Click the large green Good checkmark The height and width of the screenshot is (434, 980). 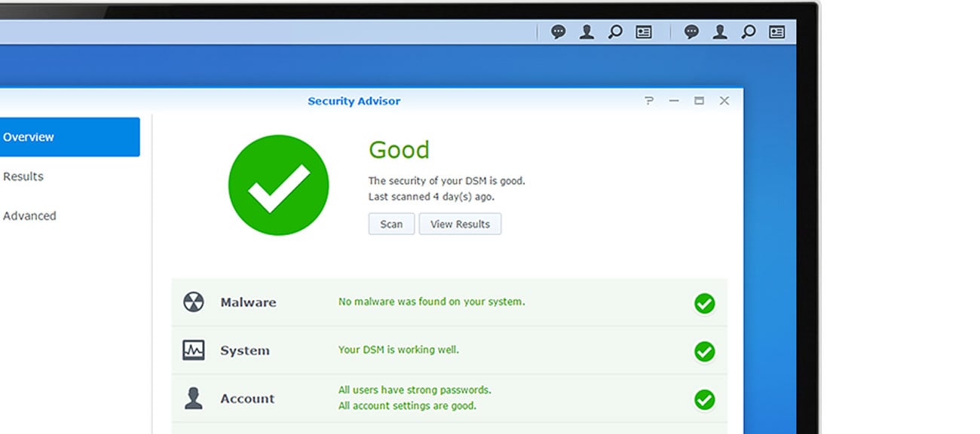tap(279, 185)
